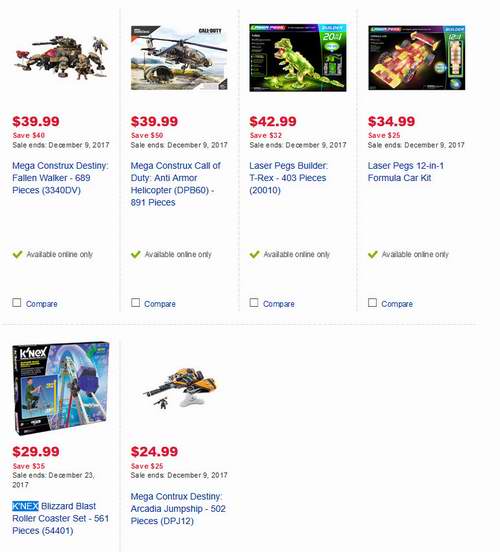This screenshot has height=552, width=500.
Task: Check Compare for Fallen Walker set
Action: click(x=17, y=303)
